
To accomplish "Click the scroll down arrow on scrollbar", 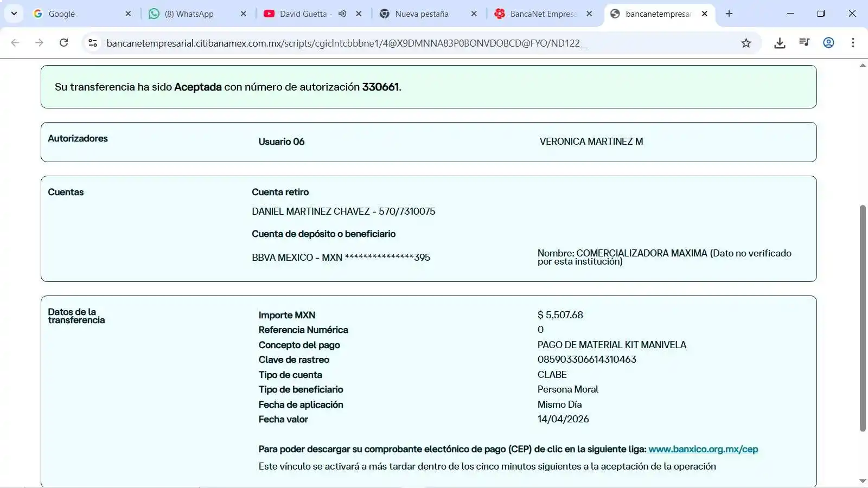I will (x=863, y=481).
